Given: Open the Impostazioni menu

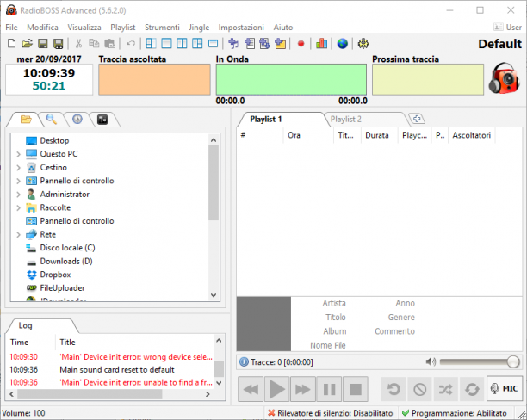Looking at the screenshot, I should point(241,28).
